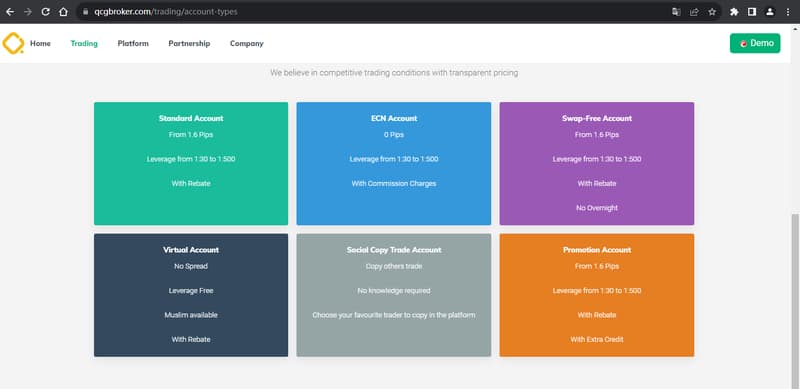Click '0 Pips' in ECN card

click(394, 135)
